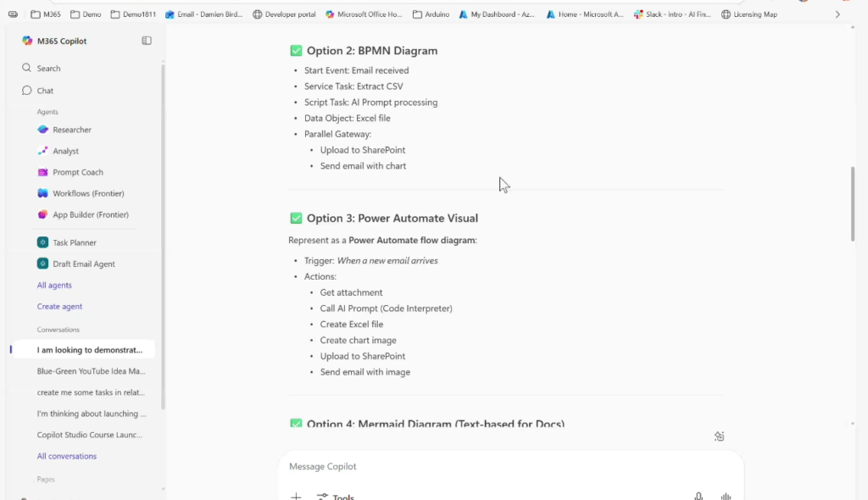This screenshot has height=500, width=868.
Task: Click the plus add-content button
Action: pos(296,497)
